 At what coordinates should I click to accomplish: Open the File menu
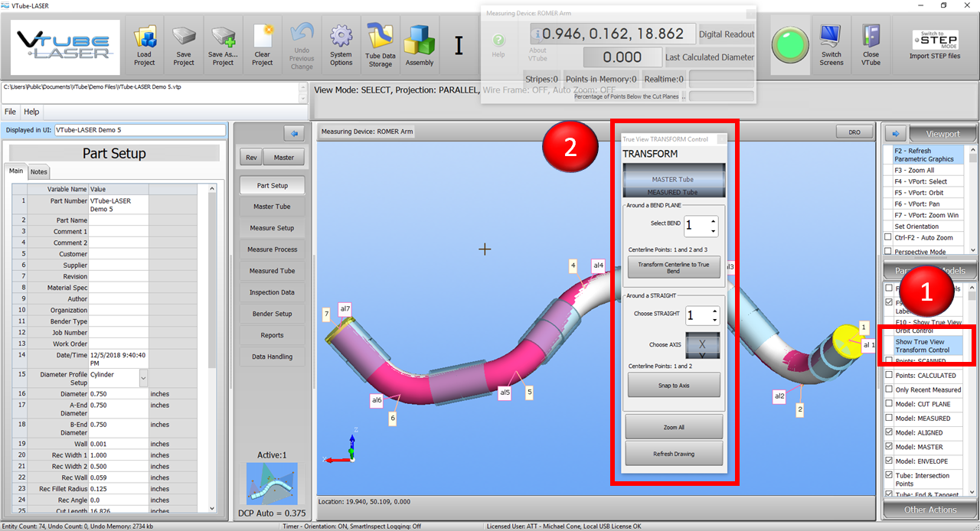(x=11, y=112)
